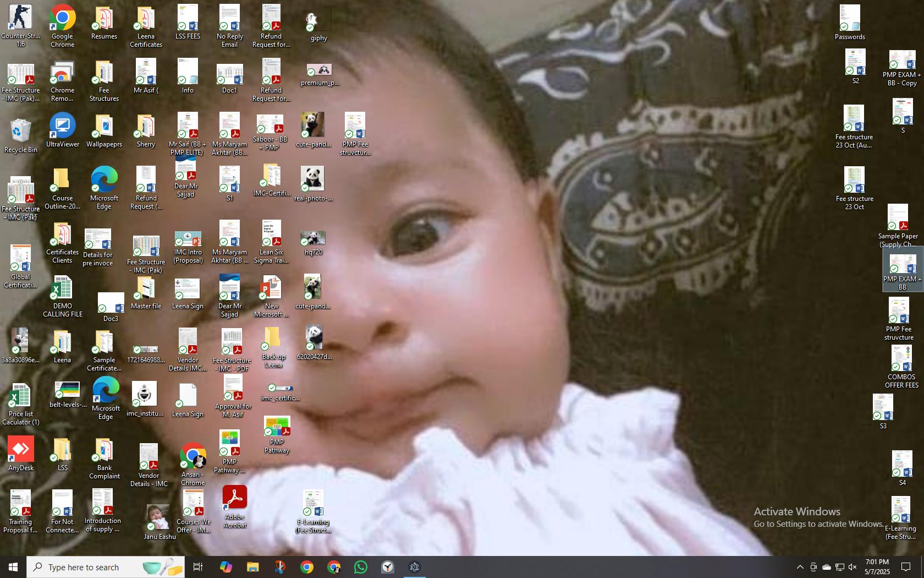Open the COMBOS OFFER FEES document
The height and width of the screenshot is (578, 924).
tap(901, 367)
